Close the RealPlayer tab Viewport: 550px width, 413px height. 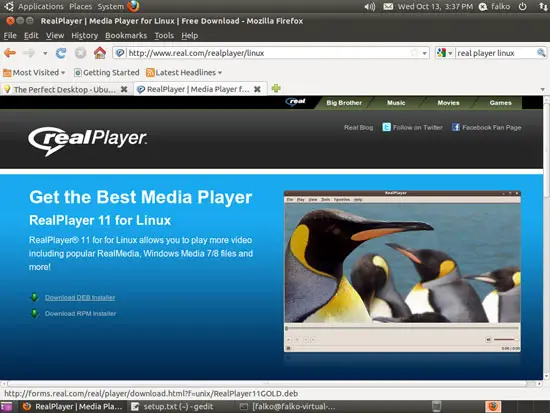pyautogui.click(x=257, y=89)
